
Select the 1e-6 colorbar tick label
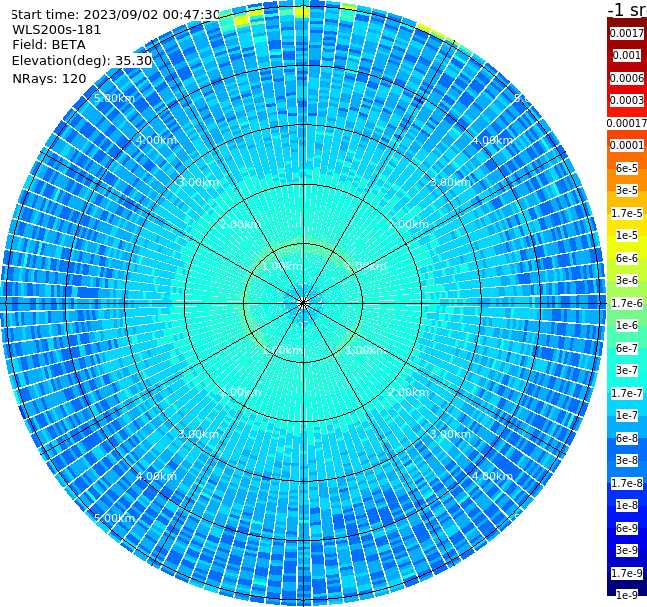coord(627,325)
